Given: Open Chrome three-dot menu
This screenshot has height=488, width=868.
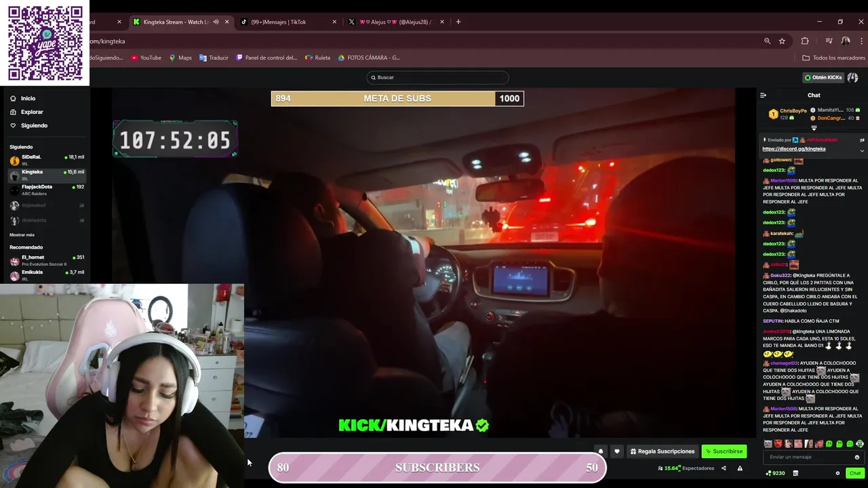Looking at the screenshot, I should 861,41.
